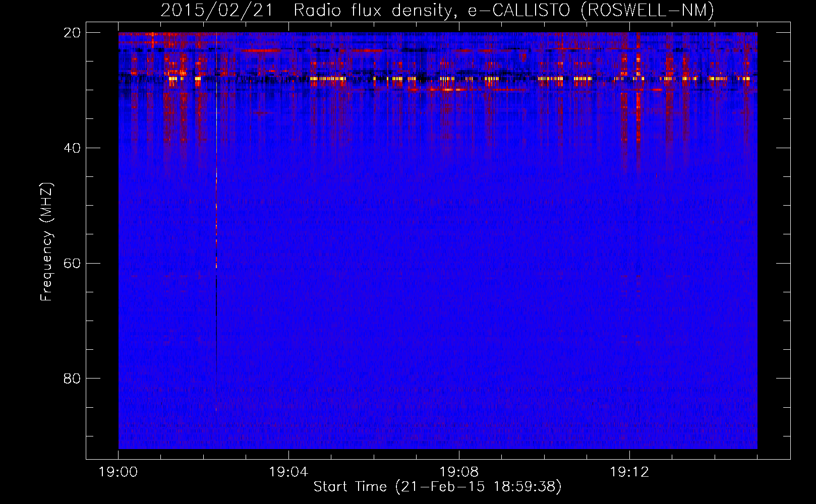Viewport: 816px width, 504px height.
Task: Click the 'Start Time (21-Feb-15 18:59:38)' x-axis label
Action: pos(437,487)
